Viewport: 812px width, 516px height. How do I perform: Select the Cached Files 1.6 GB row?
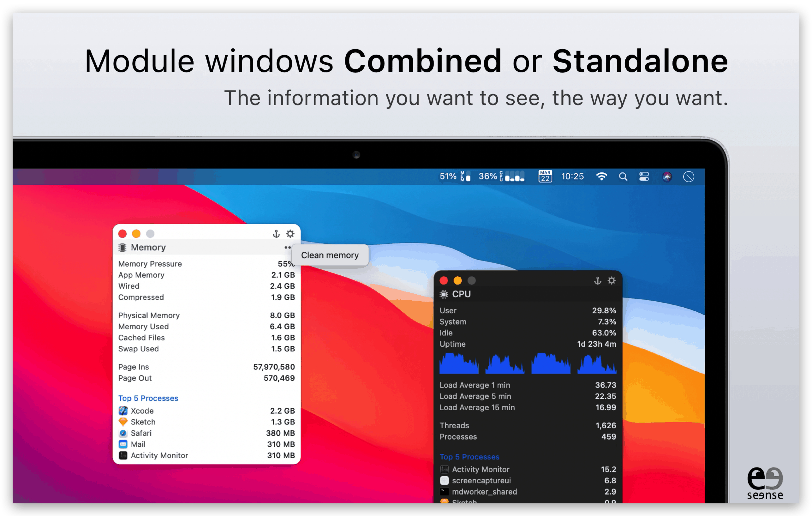pos(206,338)
